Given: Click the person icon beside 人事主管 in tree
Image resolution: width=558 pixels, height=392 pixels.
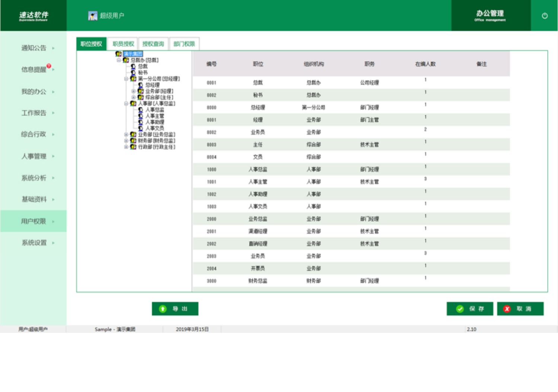Looking at the screenshot, I should [x=140, y=116].
